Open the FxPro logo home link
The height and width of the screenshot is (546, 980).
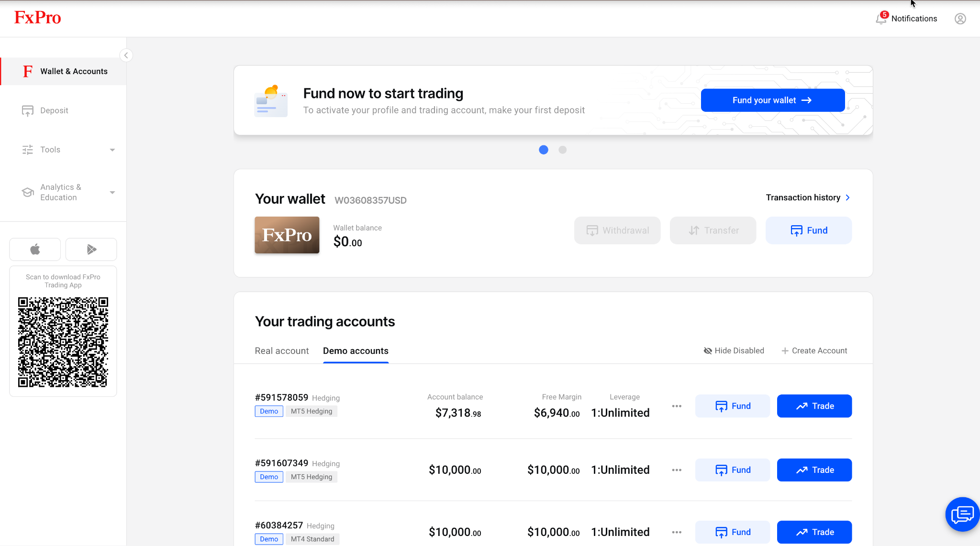coord(38,18)
